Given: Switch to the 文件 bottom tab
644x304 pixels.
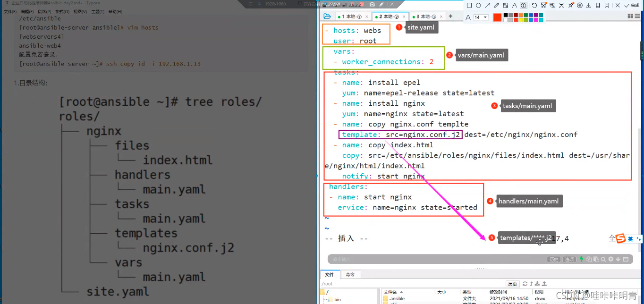Looking at the screenshot, I should [x=329, y=274].
